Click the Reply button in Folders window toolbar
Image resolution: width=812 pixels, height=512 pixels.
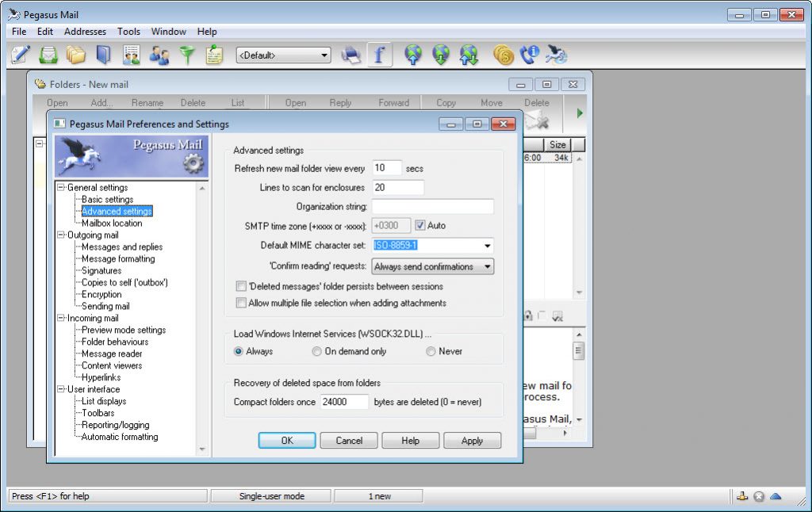tap(340, 102)
